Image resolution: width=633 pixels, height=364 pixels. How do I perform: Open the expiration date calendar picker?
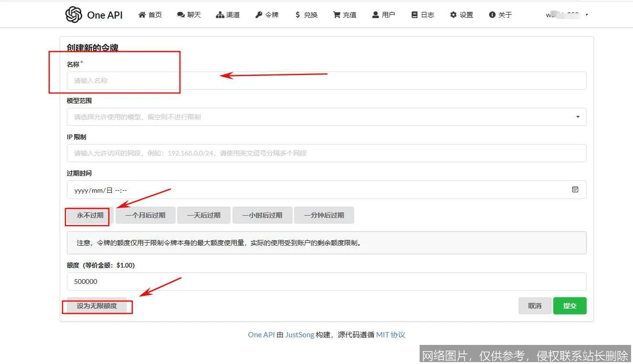point(575,189)
